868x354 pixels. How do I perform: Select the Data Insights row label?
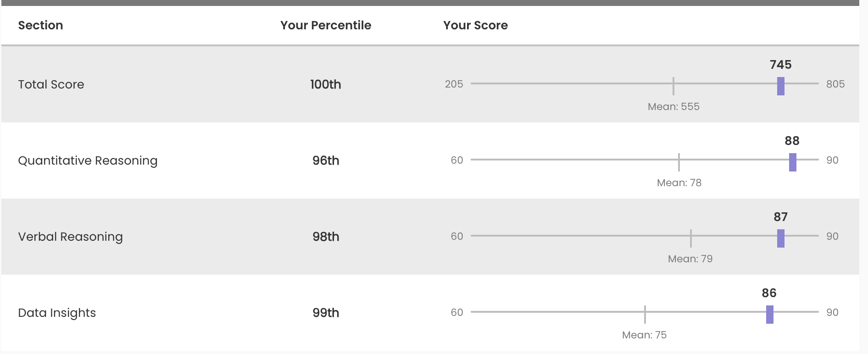pyautogui.click(x=57, y=313)
